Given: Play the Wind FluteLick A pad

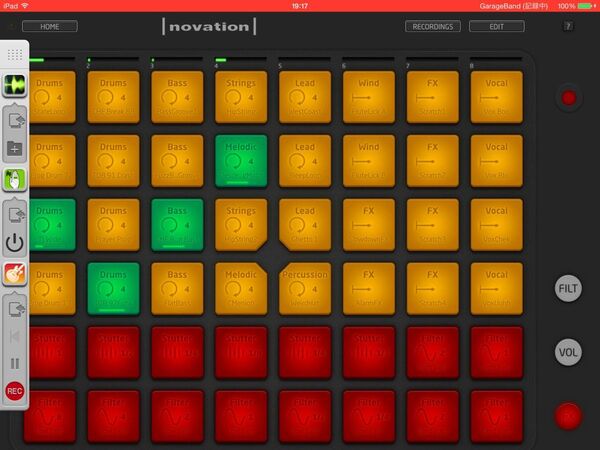Looking at the screenshot, I should click(x=369, y=97).
